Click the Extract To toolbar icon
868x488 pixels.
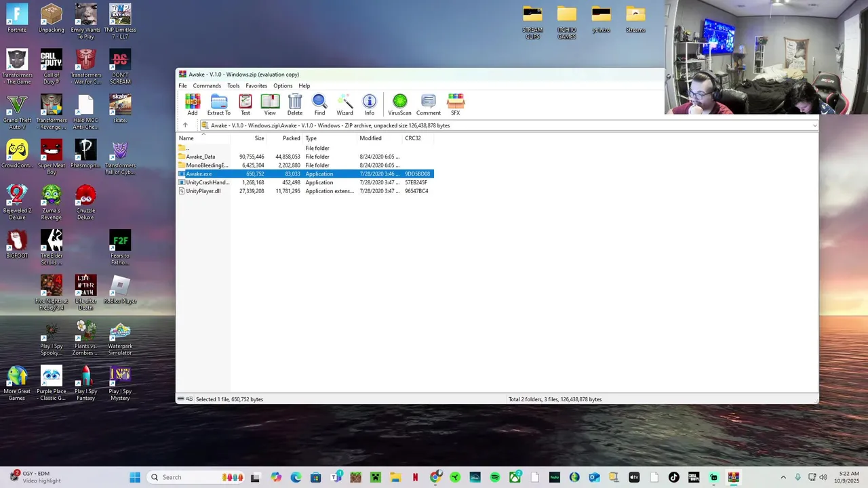[218, 104]
